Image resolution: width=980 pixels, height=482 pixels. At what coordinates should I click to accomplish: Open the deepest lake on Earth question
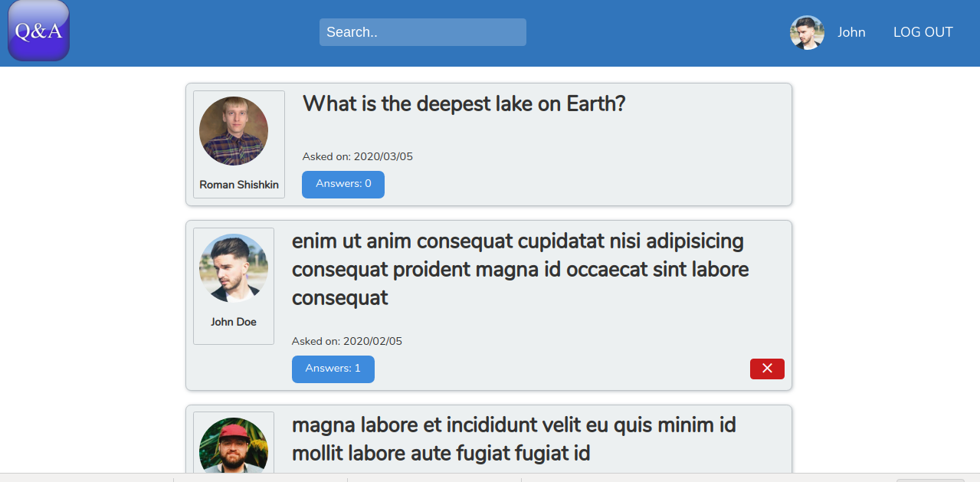464,103
